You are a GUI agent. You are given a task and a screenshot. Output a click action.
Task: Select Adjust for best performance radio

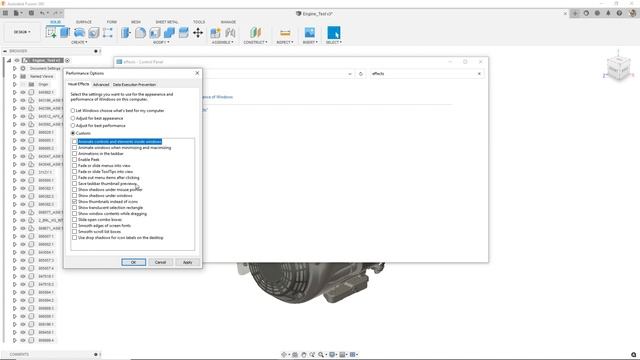pyautogui.click(x=73, y=125)
